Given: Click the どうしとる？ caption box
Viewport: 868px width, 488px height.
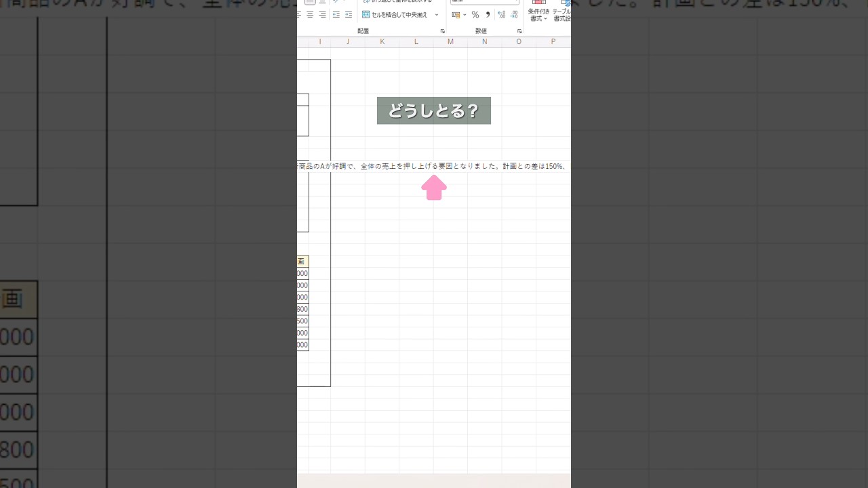Looking at the screenshot, I should (434, 110).
